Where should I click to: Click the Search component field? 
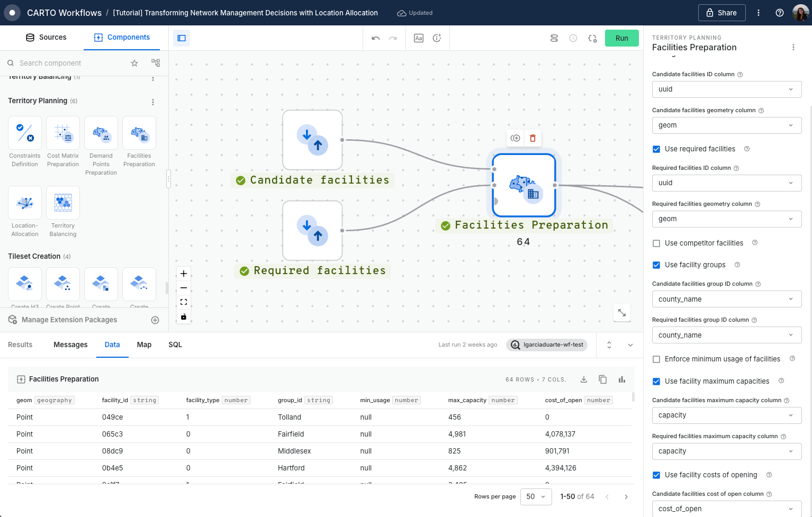coord(69,63)
